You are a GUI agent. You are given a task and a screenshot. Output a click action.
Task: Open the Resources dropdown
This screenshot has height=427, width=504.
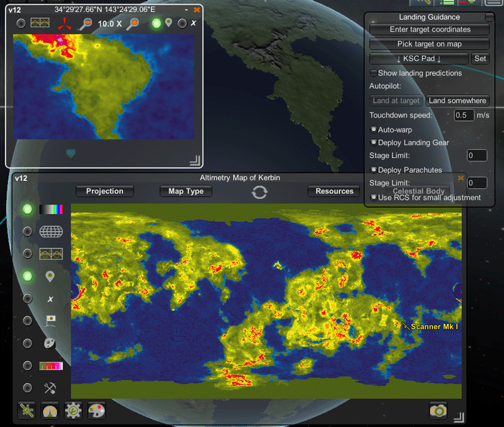334,191
